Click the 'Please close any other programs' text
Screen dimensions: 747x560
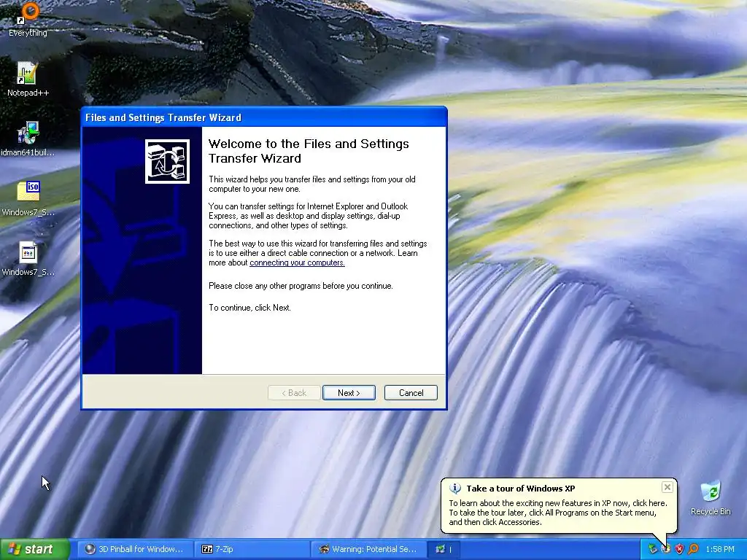(301, 286)
